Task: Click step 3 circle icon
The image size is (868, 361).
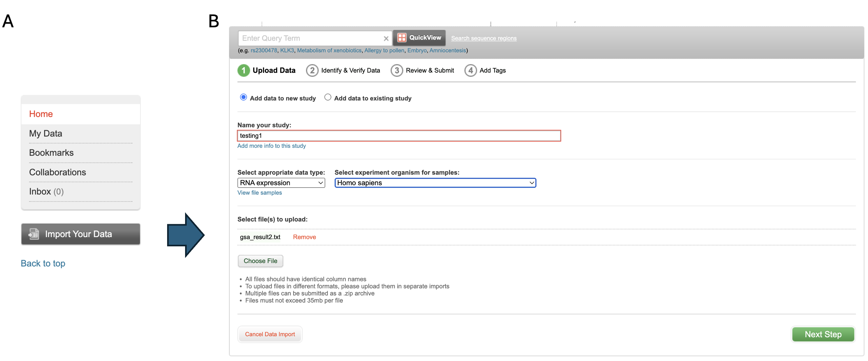Action: 396,70
